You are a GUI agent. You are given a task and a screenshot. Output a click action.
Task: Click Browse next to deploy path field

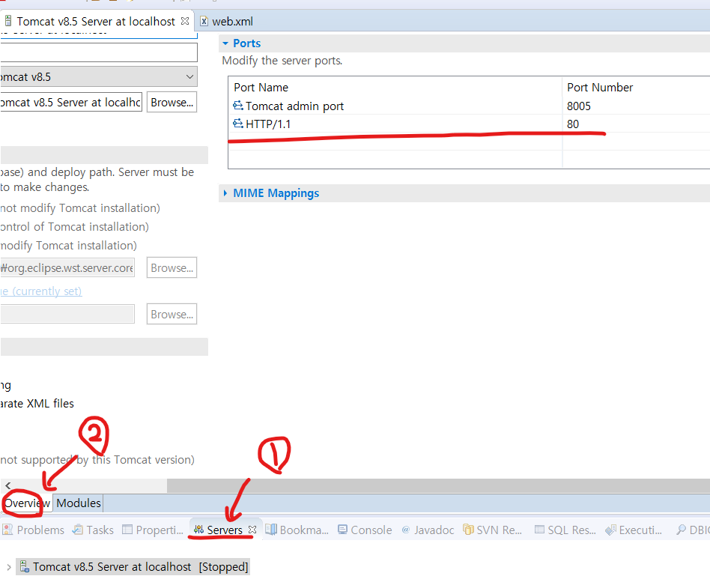coord(172,314)
